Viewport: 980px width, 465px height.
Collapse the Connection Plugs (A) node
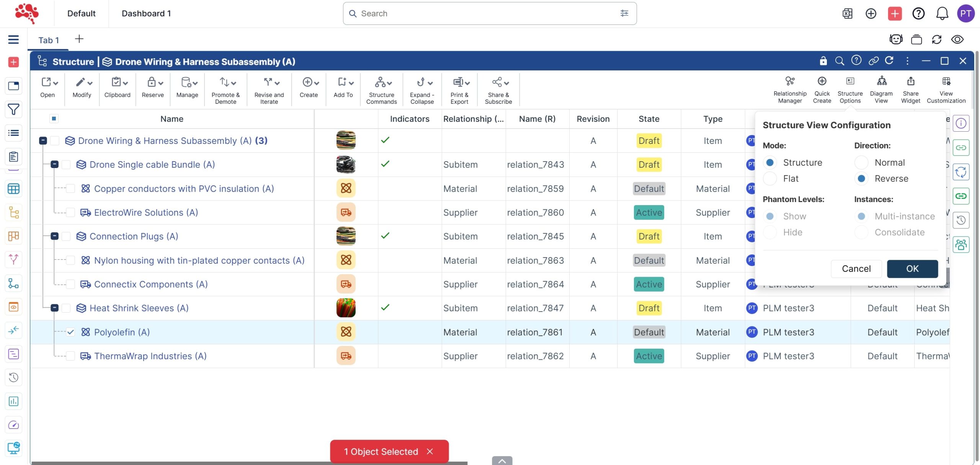(x=54, y=236)
